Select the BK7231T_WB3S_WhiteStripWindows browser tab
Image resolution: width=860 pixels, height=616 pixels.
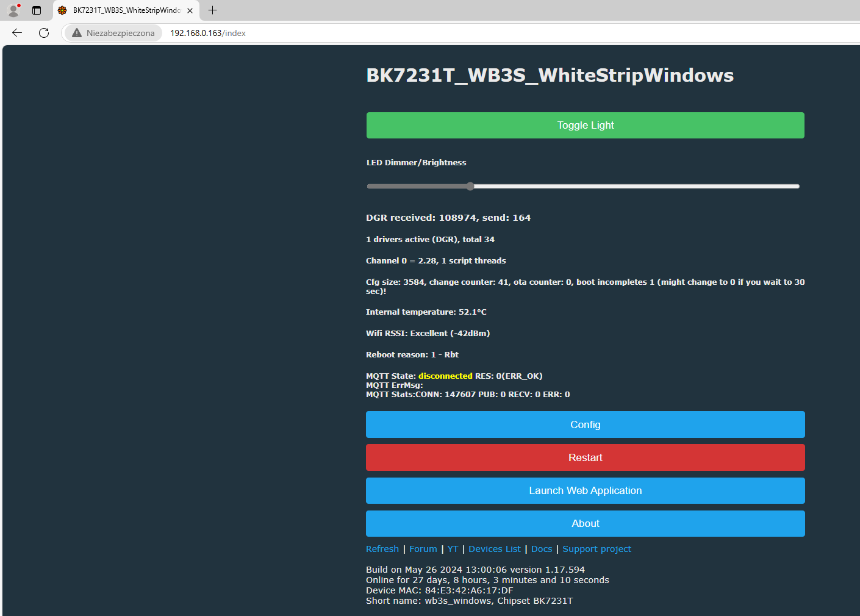pos(126,10)
